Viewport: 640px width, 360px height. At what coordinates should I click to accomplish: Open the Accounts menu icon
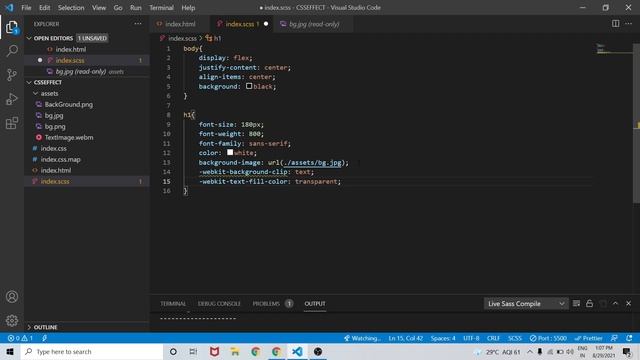pyautogui.click(x=12, y=297)
